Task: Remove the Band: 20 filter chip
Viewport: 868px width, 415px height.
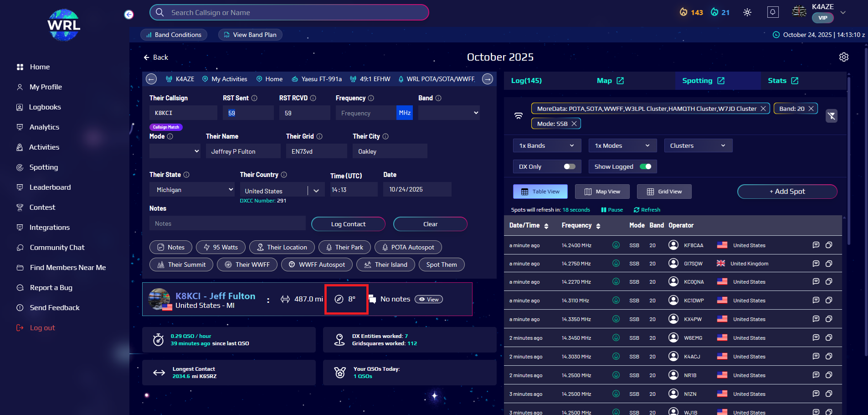Action: [x=811, y=109]
